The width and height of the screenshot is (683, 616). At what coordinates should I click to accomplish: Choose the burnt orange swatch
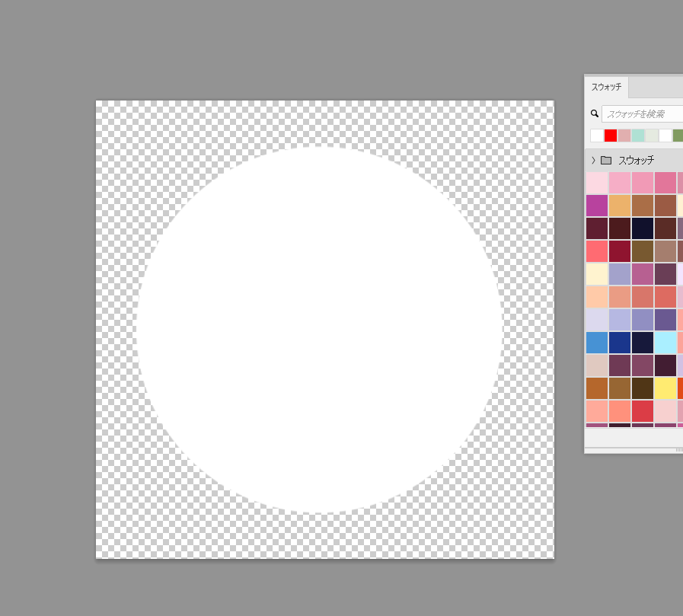pos(597,388)
